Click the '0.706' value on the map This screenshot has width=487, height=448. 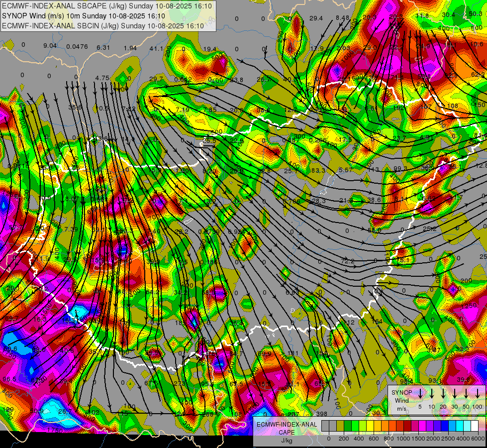(292, 202)
